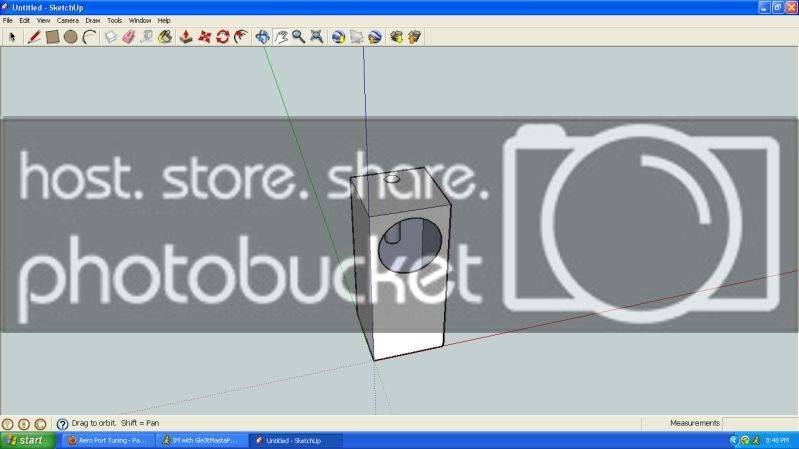Click the question mark help icon
The image size is (799, 449).
tap(62, 424)
